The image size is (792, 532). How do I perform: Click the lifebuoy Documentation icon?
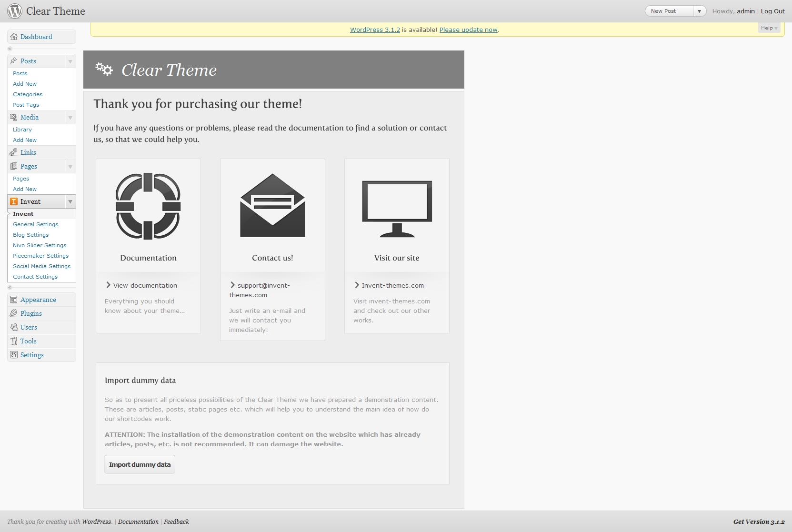(x=148, y=206)
